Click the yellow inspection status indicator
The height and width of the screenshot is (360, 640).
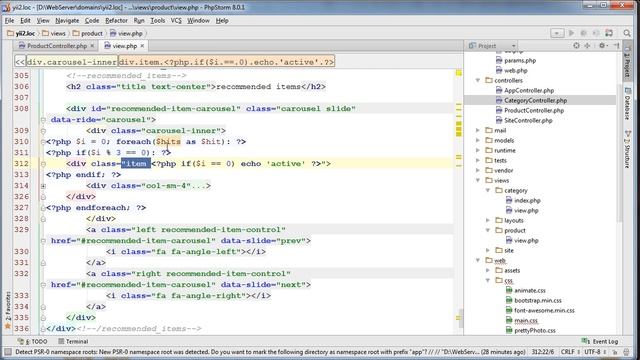click(459, 73)
